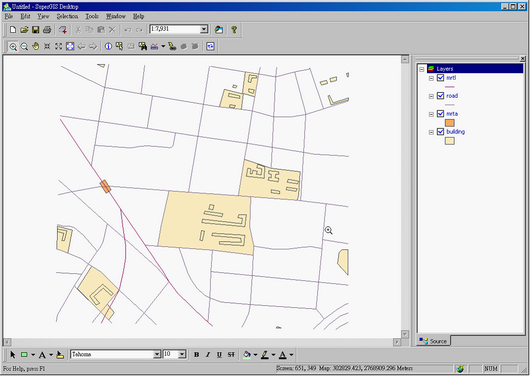Click the orange mrta legend swatch

(x=450, y=123)
